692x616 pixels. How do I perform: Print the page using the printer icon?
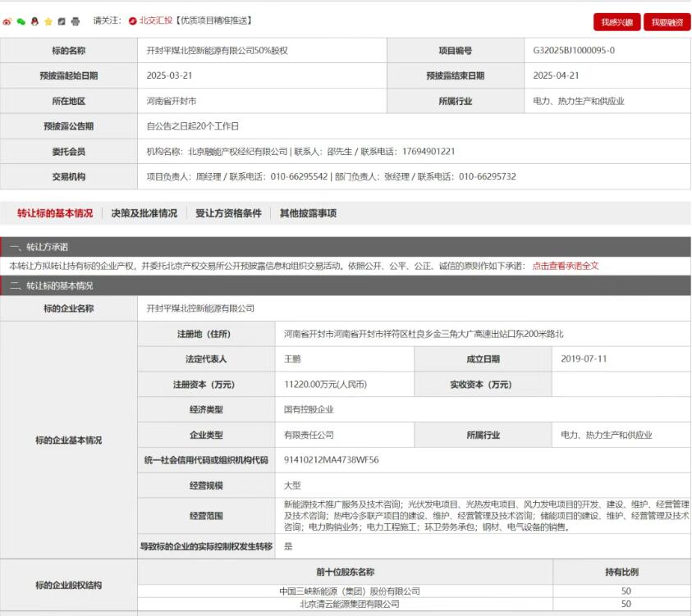point(76,21)
